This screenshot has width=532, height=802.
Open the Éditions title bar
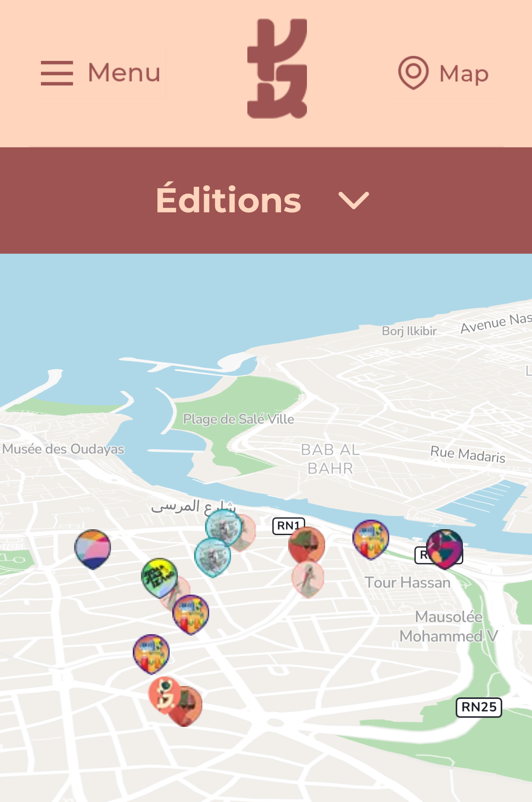tap(266, 200)
